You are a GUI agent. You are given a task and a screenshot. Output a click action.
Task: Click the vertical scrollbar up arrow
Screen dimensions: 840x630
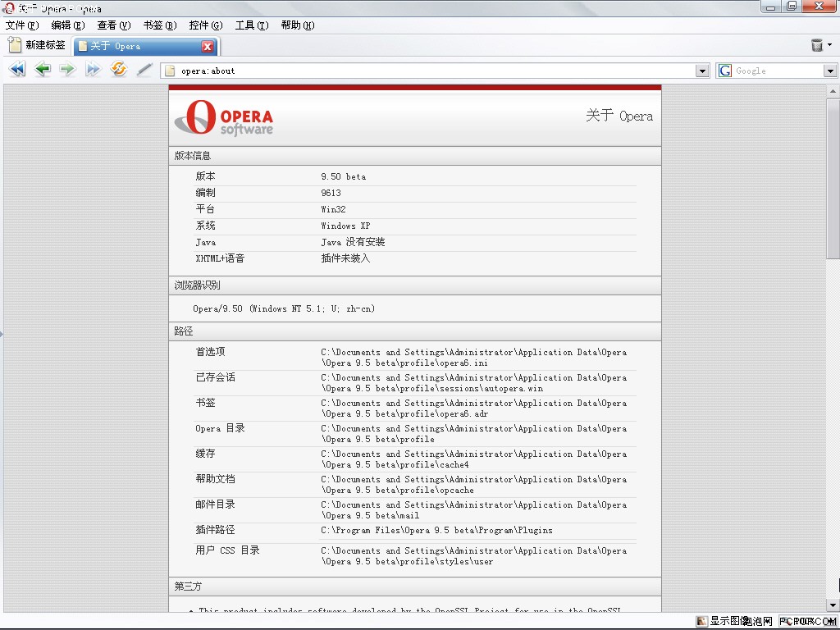tap(833, 91)
